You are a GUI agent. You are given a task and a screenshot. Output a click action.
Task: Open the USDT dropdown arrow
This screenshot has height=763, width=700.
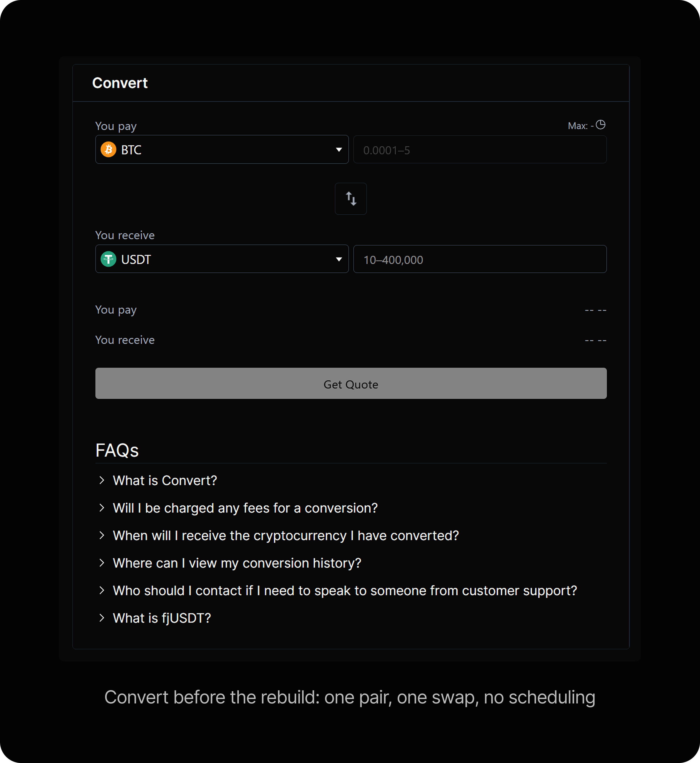tap(339, 259)
